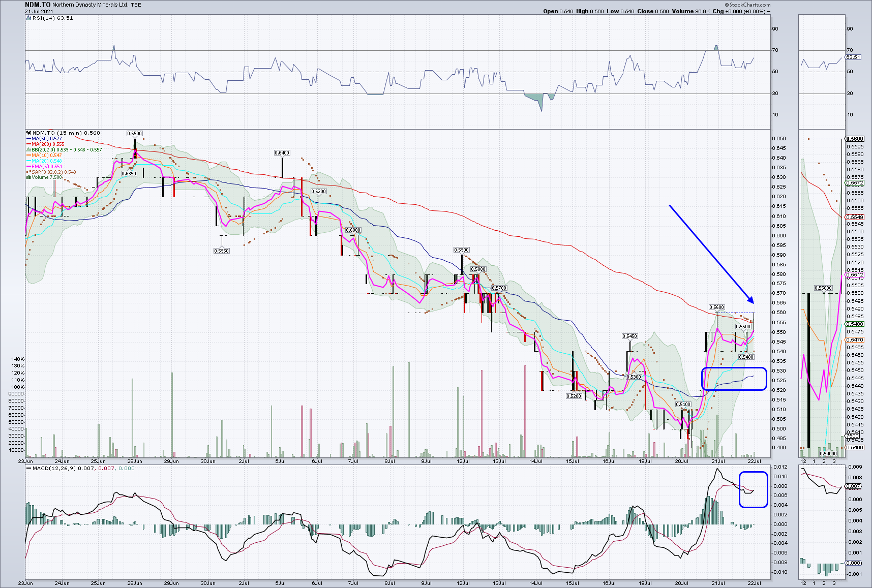Click the blue rectangle highlighting MA(50) line
Image resolution: width=872 pixels, height=588 pixels.
coord(734,379)
